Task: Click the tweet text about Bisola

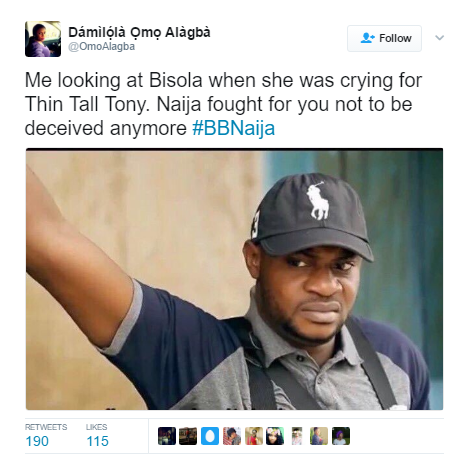Action: coord(223,104)
